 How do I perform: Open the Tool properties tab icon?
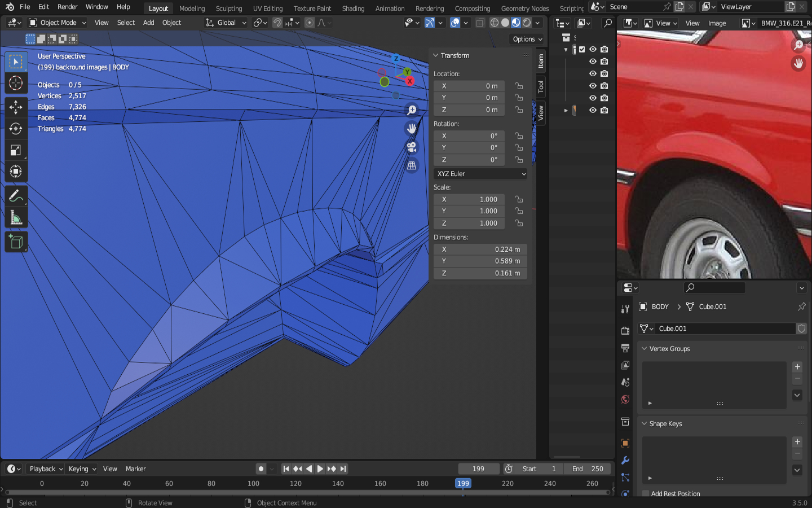625,309
